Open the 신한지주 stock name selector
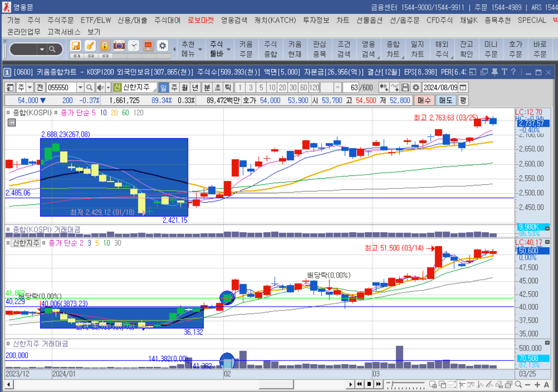 (135, 87)
